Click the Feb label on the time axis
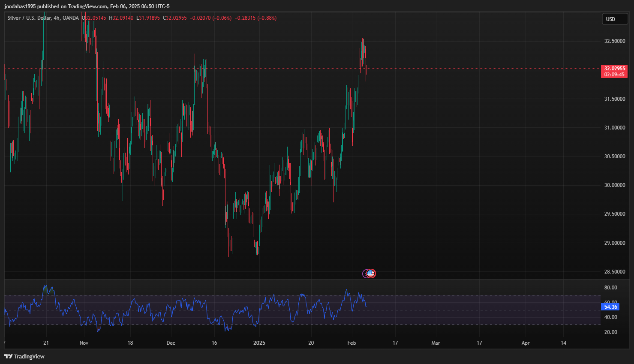634x364 pixels. point(352,343)
